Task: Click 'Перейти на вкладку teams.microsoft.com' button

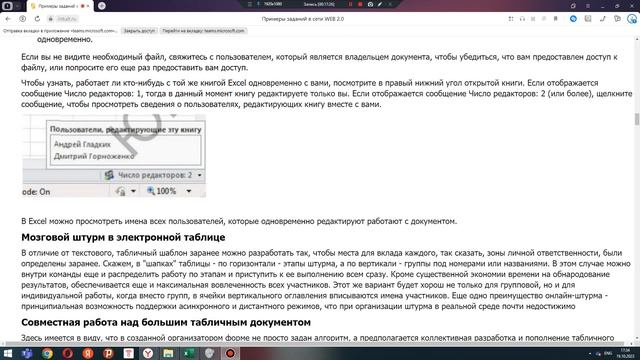Action: [203, 31]
